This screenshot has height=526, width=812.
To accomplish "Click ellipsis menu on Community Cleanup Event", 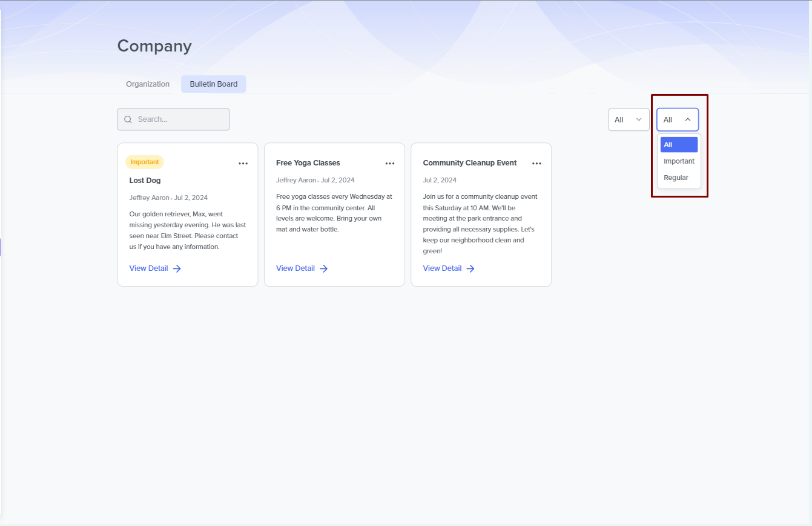I will coord(536,164).
